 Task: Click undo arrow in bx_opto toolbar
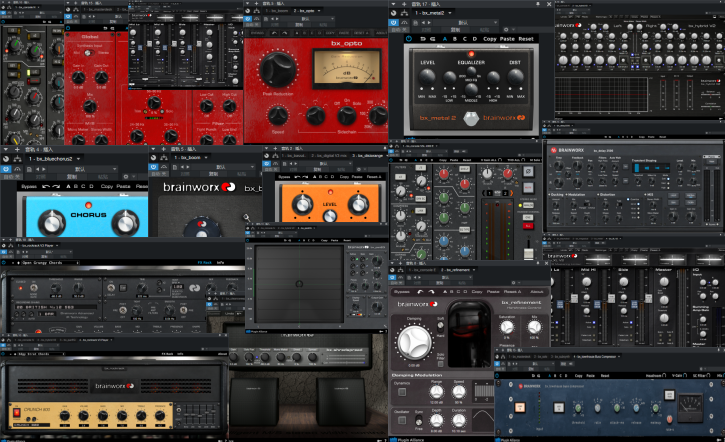275,33
